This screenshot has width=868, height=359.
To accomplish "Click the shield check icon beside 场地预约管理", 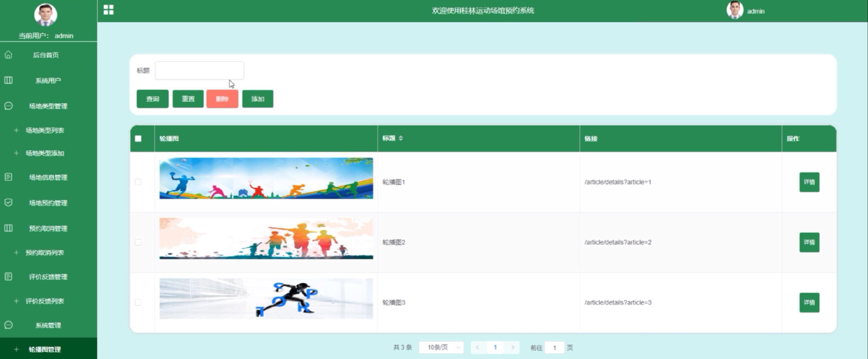I will 8,202.
